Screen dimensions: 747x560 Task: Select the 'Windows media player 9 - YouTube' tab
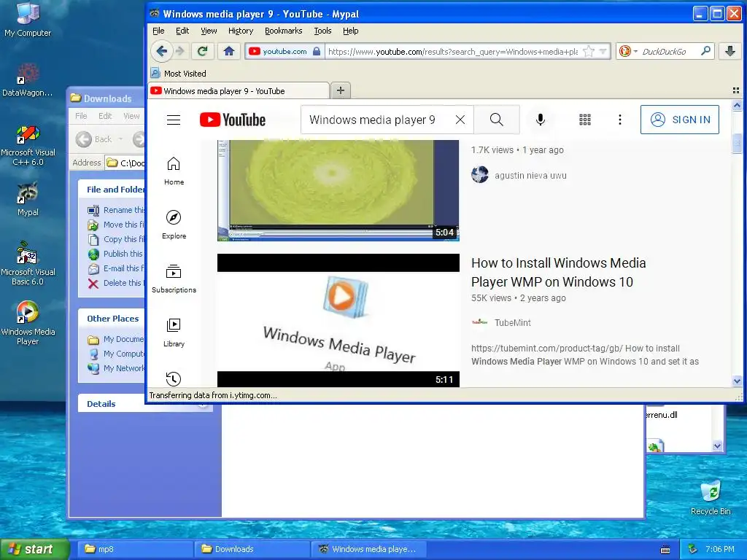click(239, 90)
